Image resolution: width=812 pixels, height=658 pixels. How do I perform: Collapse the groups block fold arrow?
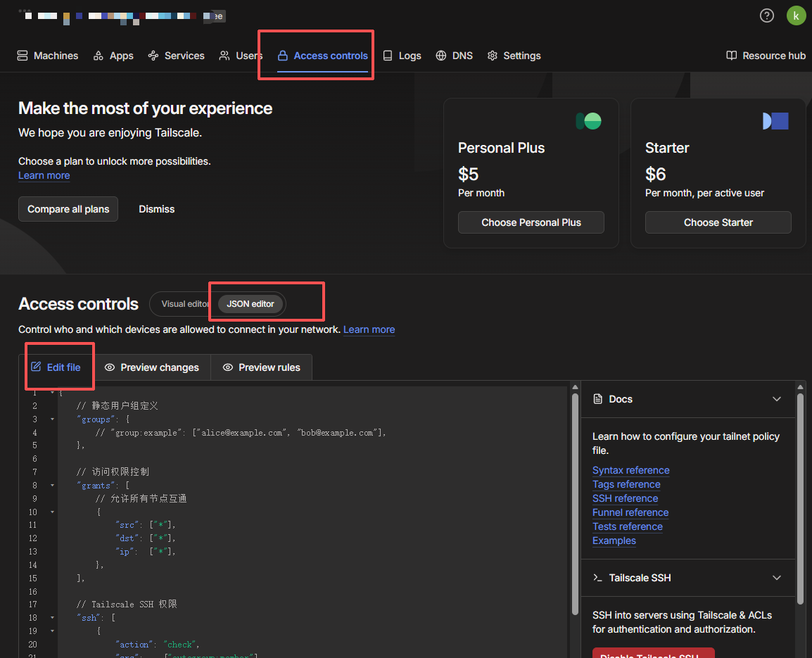[x=52, y=419]
